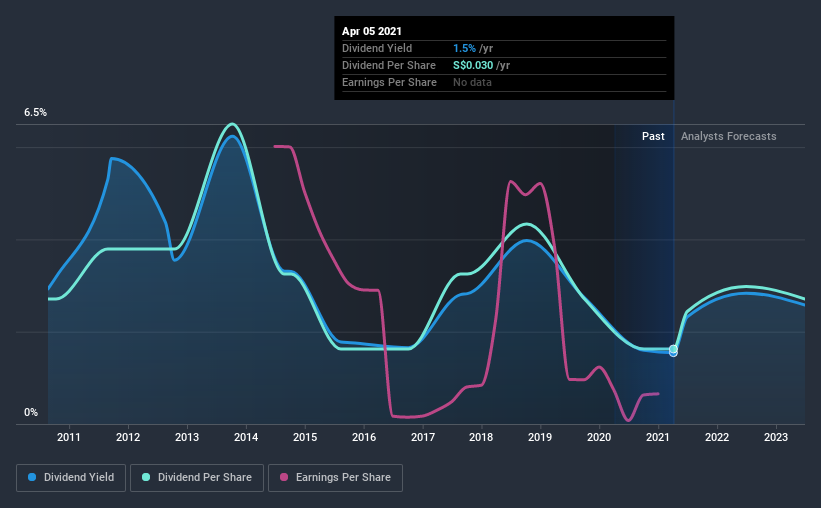The height and width of the screenshot is (508, 821).
Task: Toggle the Dividend Yield legend button
Action: pos(71,478)
